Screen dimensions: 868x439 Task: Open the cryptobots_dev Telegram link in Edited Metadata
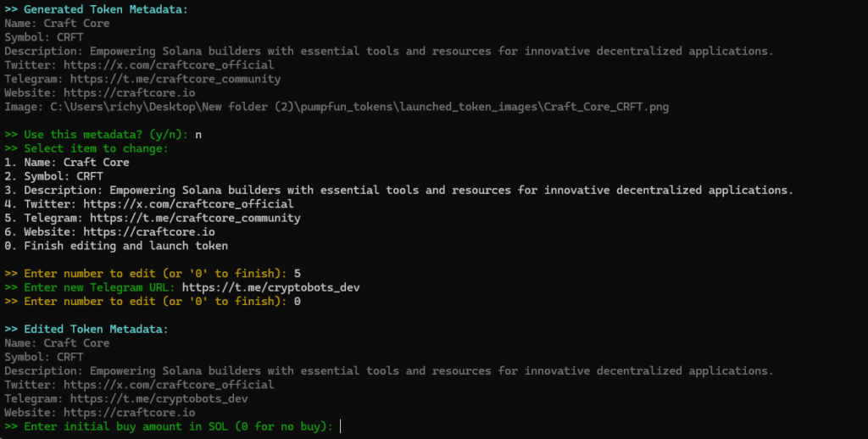coord(159,398)
